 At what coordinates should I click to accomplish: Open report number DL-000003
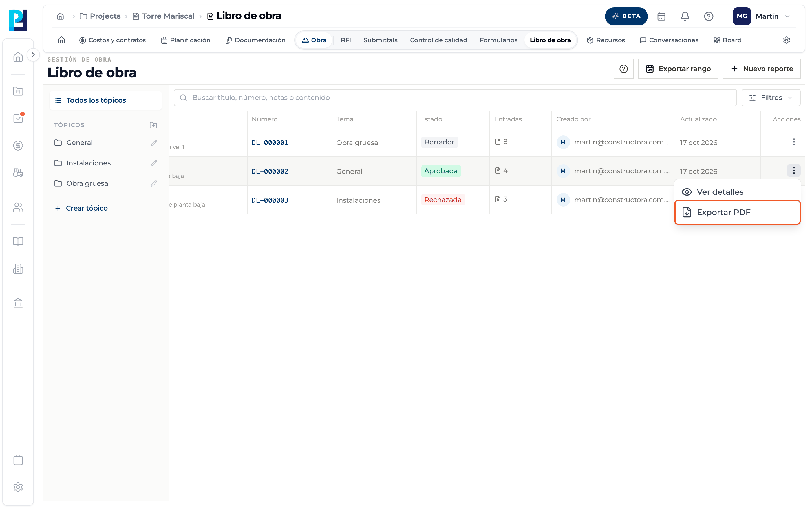(270, 200)
